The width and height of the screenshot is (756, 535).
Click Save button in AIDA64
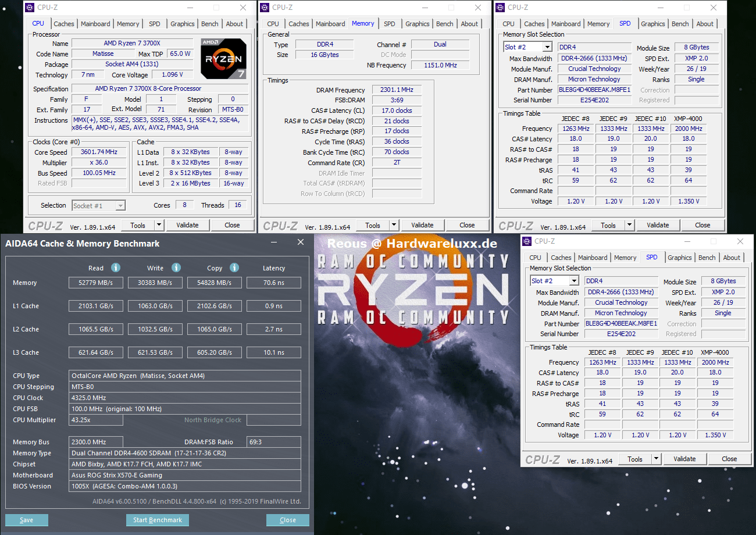(x=26, y=520)
